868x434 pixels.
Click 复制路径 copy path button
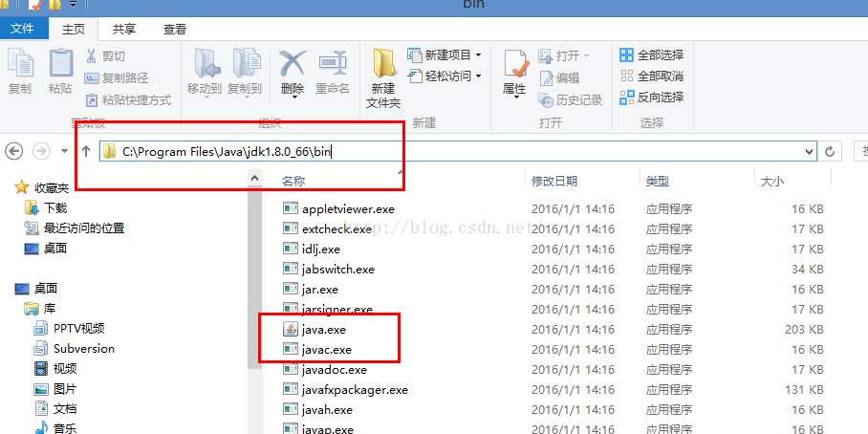point(117,78)
